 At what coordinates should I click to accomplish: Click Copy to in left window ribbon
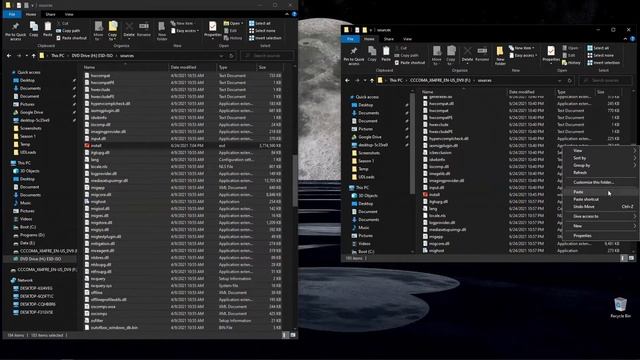[x=113, y=31]
